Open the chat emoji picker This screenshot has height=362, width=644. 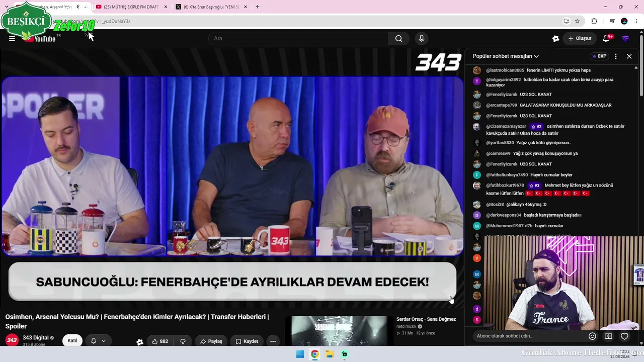[x=592, y=336]
